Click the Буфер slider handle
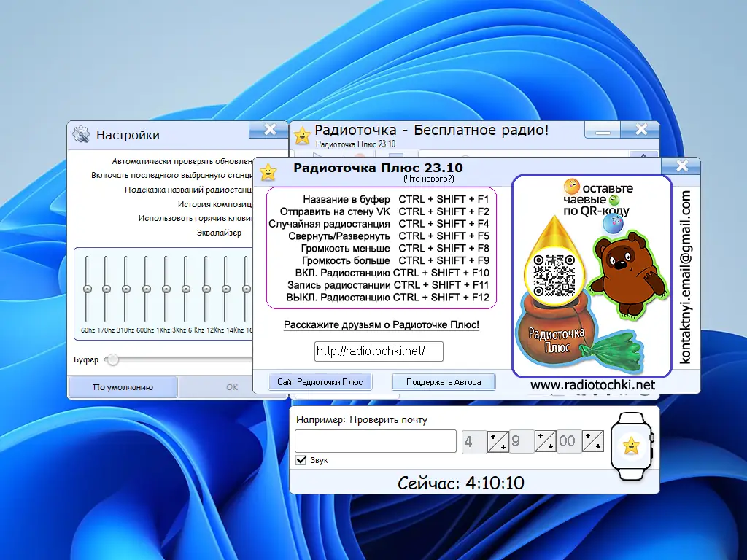747x560 pixels. (112, 359)
